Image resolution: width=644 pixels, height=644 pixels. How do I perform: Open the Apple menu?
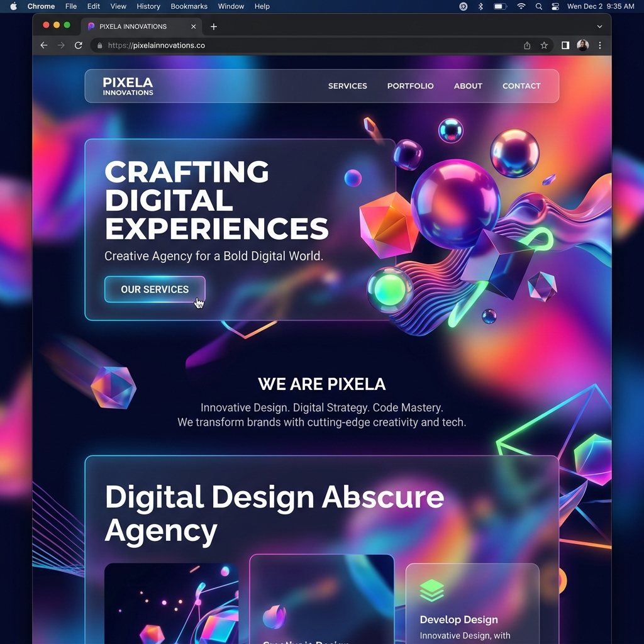[x=14, y=6]
